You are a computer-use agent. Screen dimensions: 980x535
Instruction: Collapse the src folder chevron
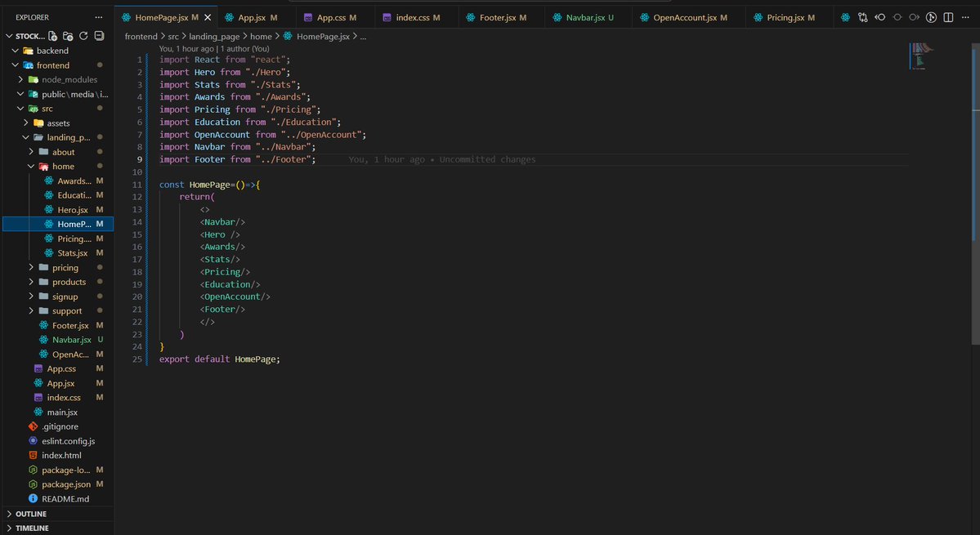[20, 108]
